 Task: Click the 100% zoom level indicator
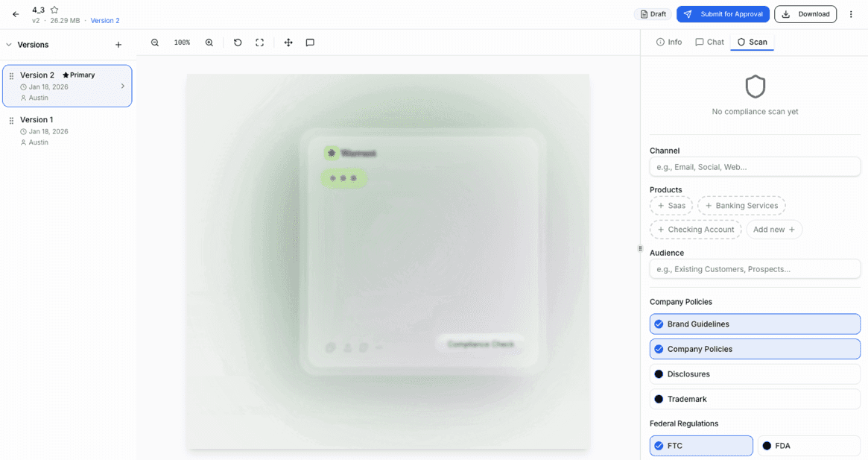click(181, 42)
